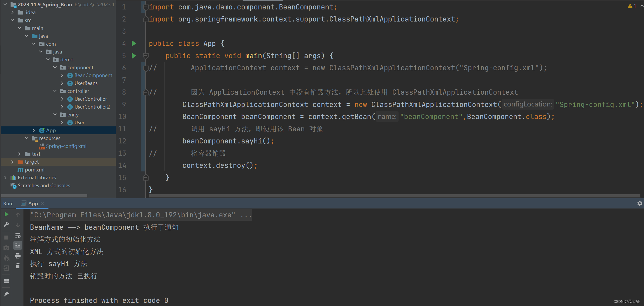The width and height of the screenshot is (644, 306).
Task: Expand the .idea folder
Action: click(12, 12)
